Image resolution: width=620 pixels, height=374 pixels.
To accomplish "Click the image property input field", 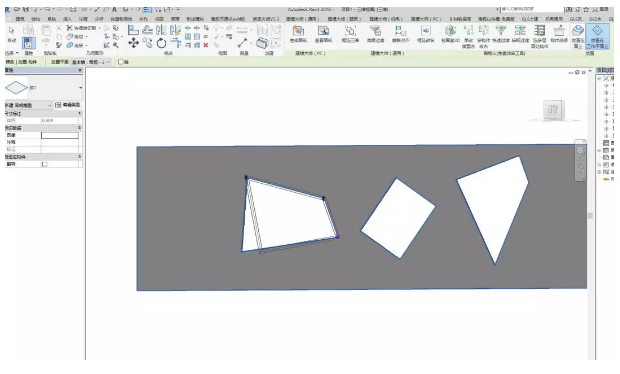I will pos(60,135).
